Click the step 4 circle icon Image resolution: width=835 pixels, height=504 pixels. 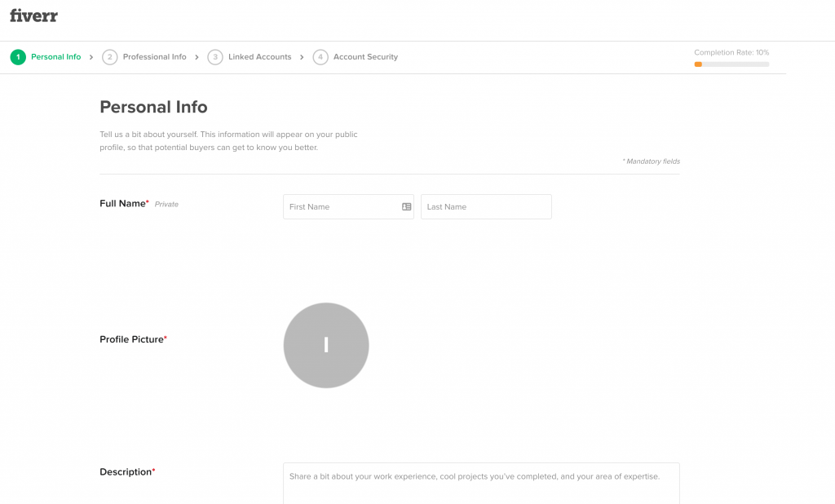click(x=320, y=56)
